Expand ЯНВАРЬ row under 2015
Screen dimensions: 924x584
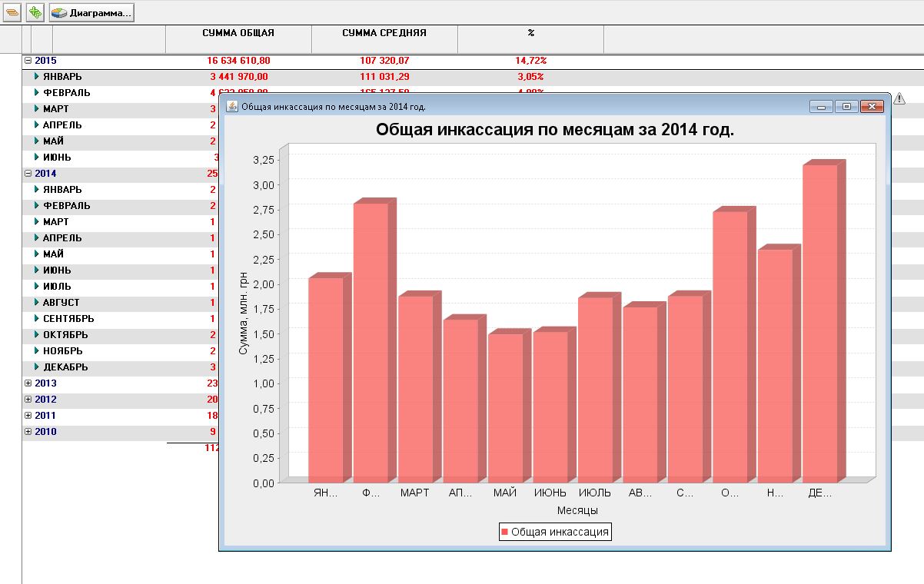coord(36,77)
